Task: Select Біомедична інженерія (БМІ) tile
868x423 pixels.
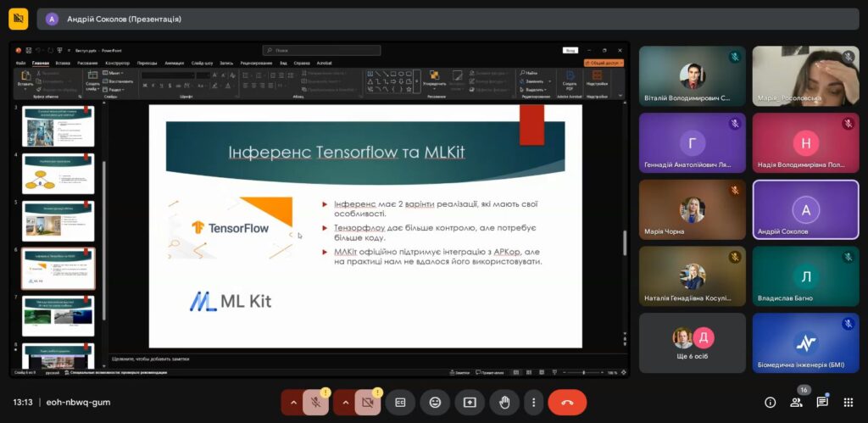Action: tap(805, 342)
